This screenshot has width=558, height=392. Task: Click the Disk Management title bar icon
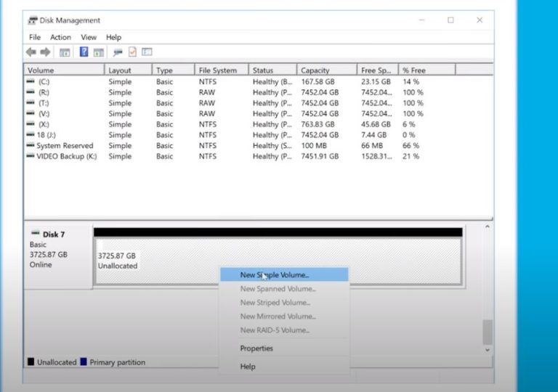32,20
